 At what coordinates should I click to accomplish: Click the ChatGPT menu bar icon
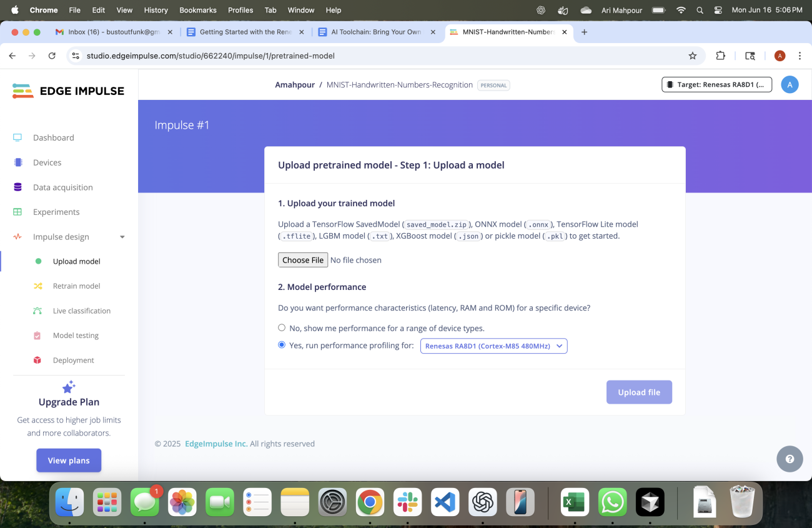(541, 10)
